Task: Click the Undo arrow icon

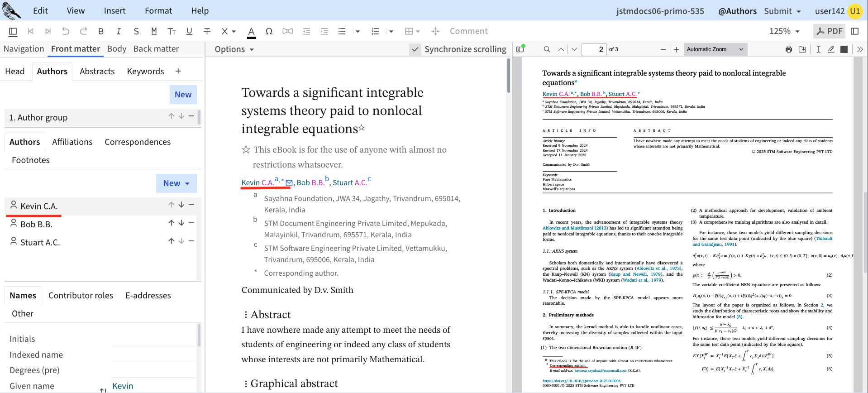Action: pyautogui.click(x=66, y=31)
